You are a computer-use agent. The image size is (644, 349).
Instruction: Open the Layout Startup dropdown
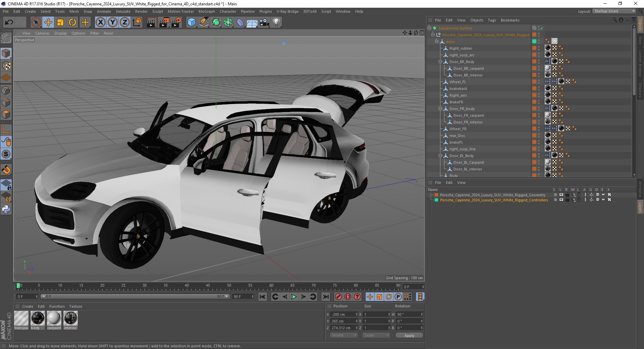pos(614,11)
